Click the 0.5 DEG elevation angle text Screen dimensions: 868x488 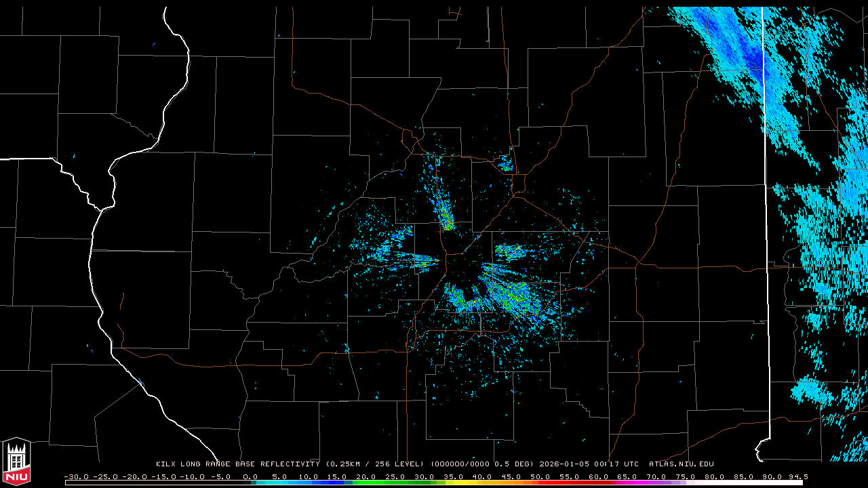(517, 464)
